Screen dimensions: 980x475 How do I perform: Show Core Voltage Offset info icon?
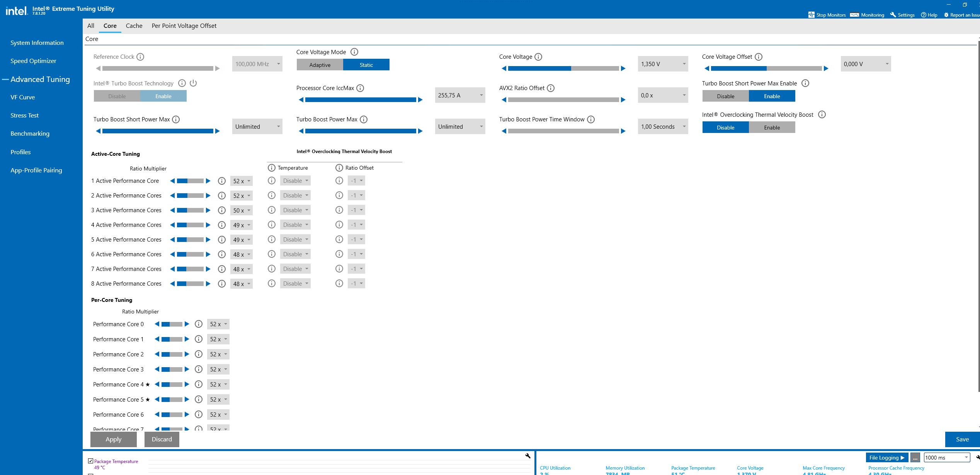[759, 57]
